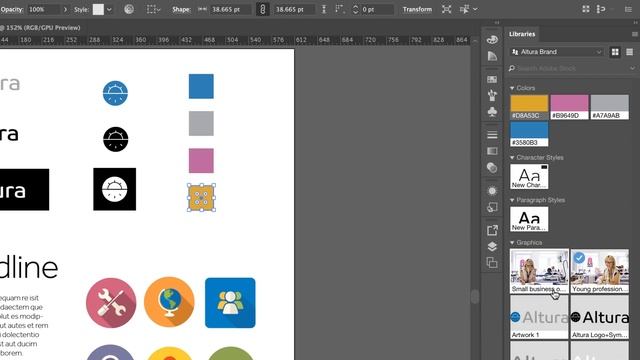
Task: Select the #3580B3 blue library color
Action: [x=529, y=134]
